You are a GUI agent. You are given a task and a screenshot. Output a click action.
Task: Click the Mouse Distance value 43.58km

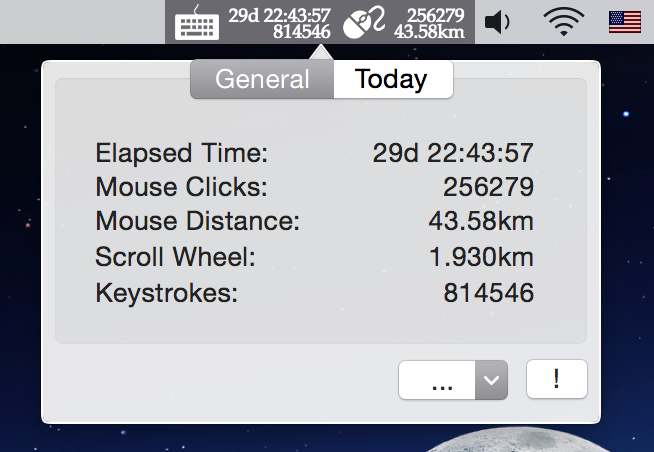tap(479, 222)
